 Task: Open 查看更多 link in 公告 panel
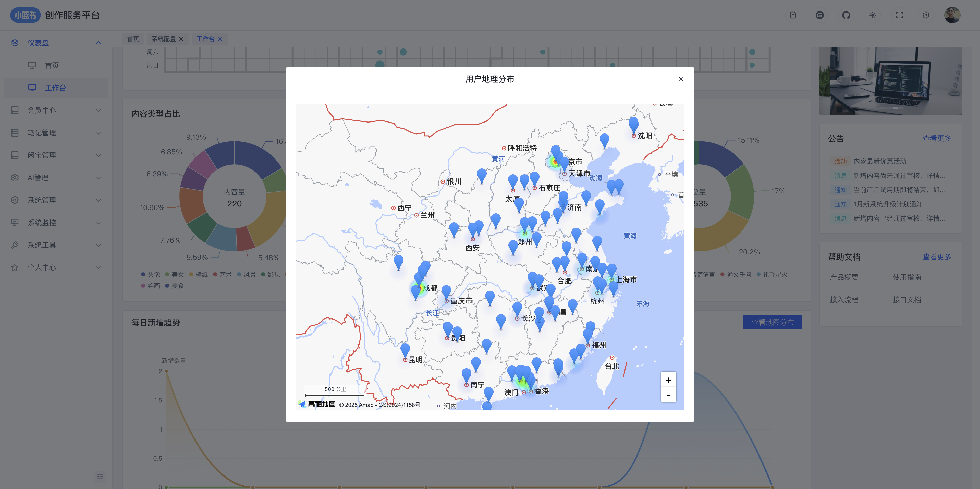pyautogui.click(x=937, y=138)
